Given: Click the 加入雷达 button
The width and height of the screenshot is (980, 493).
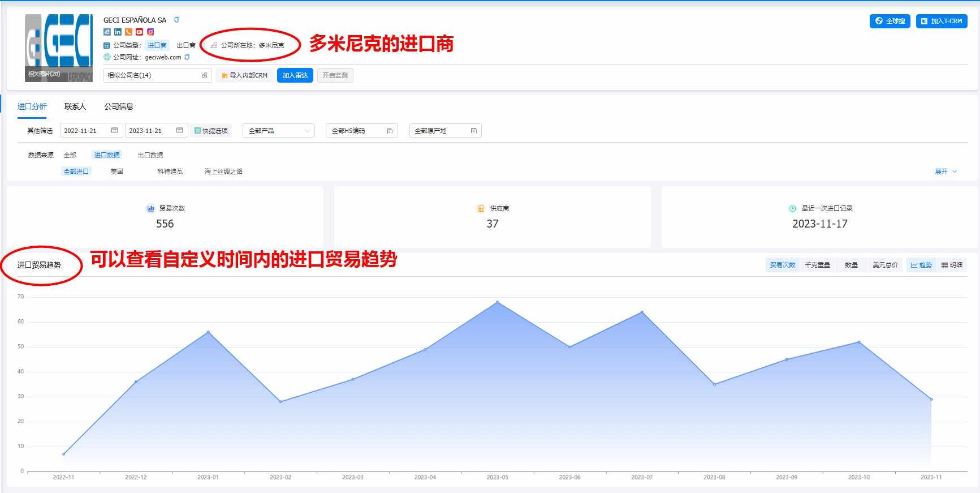Looking at the screenshot, I should pos(295,75).
